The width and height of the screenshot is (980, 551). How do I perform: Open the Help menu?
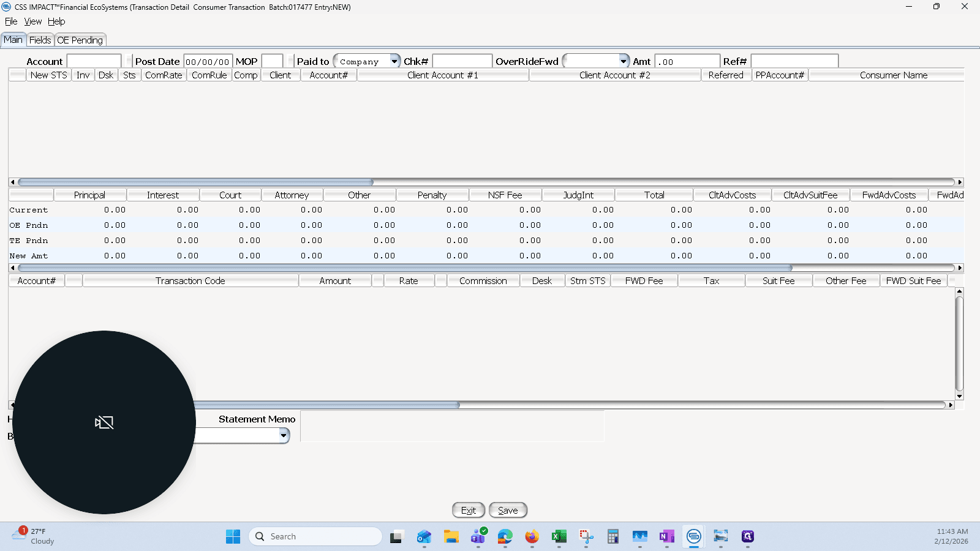pos(56,21)
